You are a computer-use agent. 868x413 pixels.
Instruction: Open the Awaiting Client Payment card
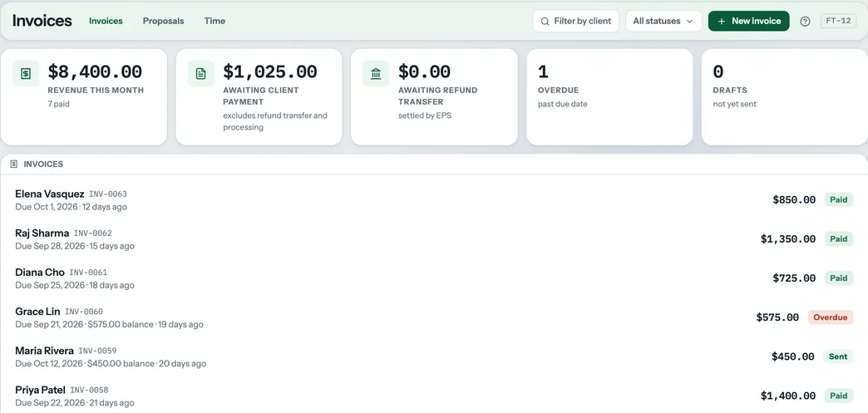(x=259, y=97)
